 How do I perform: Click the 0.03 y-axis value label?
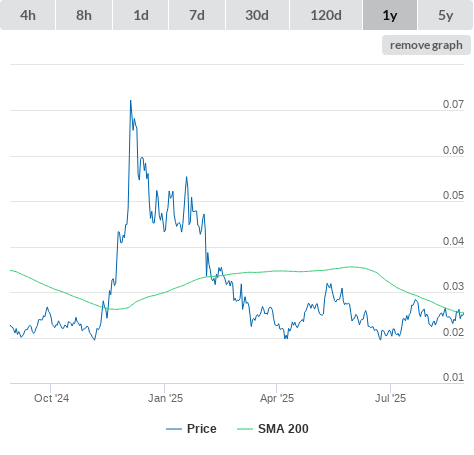point(453,286)
